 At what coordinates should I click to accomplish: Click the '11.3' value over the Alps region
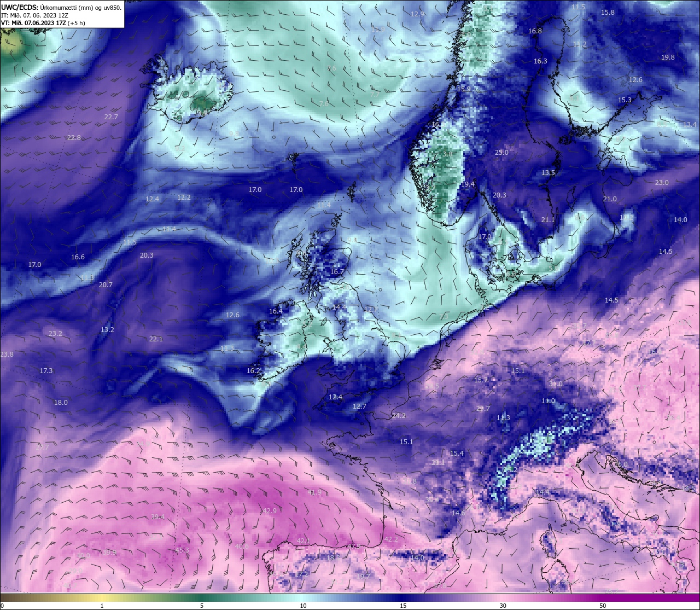(503, 418)
